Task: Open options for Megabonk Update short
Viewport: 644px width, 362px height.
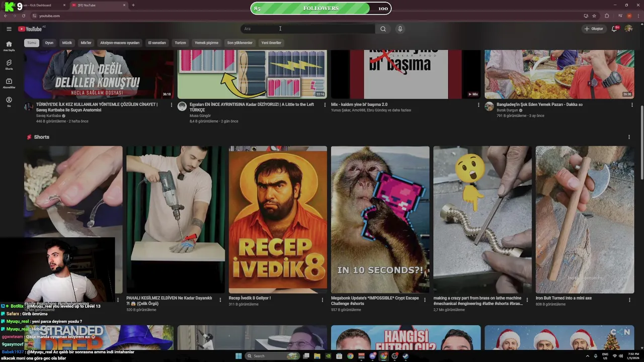Action: pos(425,300)
